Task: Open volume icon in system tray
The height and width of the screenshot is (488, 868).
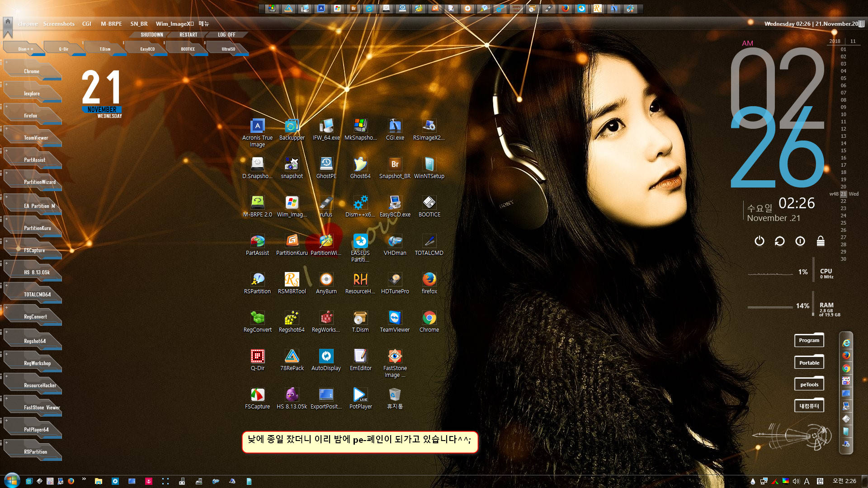Action: (796, 481)
